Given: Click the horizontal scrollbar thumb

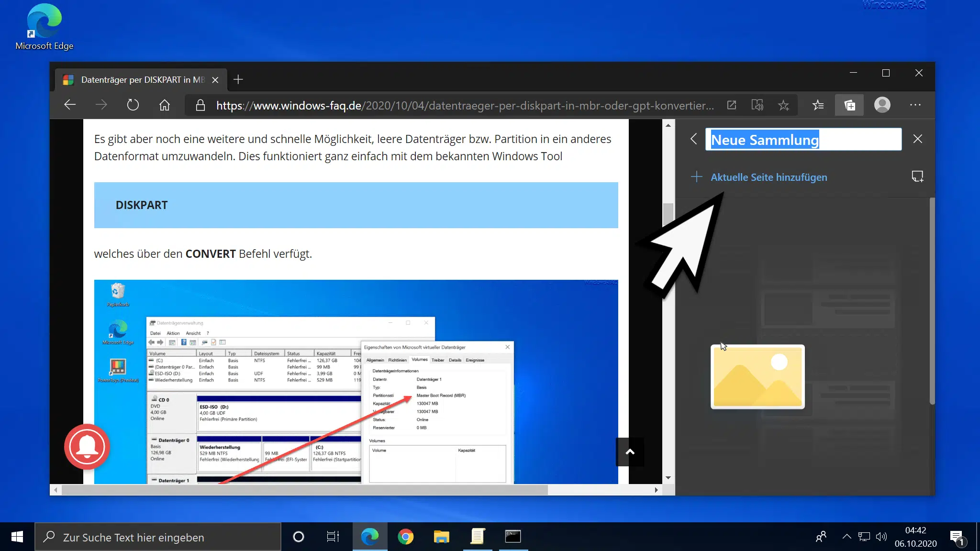Looking at the screenshot, I should [304, 490].
